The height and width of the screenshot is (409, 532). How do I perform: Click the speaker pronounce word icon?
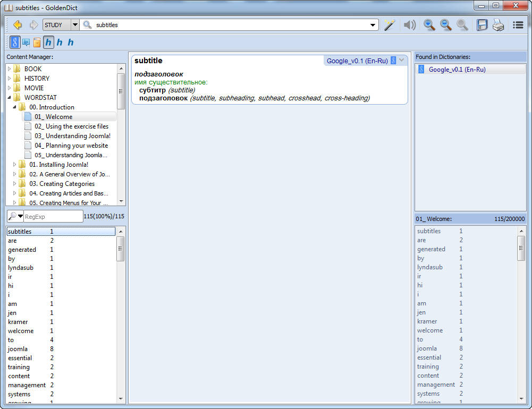click(410, 25)
